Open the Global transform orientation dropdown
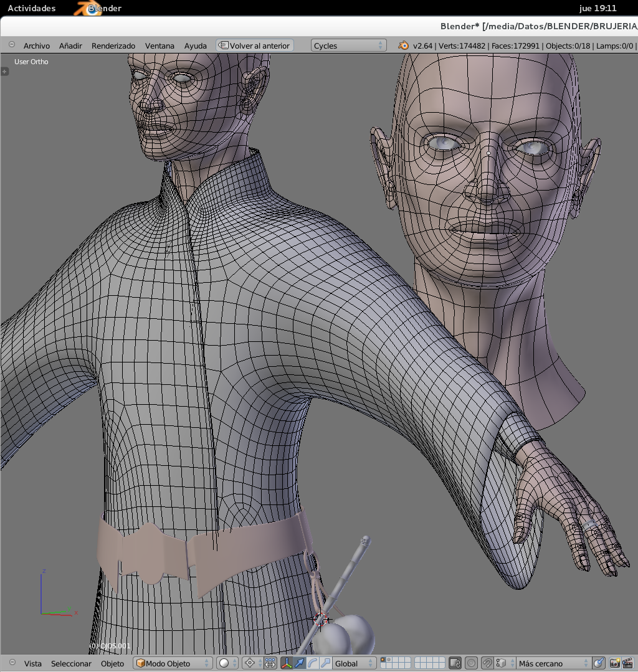Screen dimensions: 638x672 pyautogui.click(x=355, y=663)
